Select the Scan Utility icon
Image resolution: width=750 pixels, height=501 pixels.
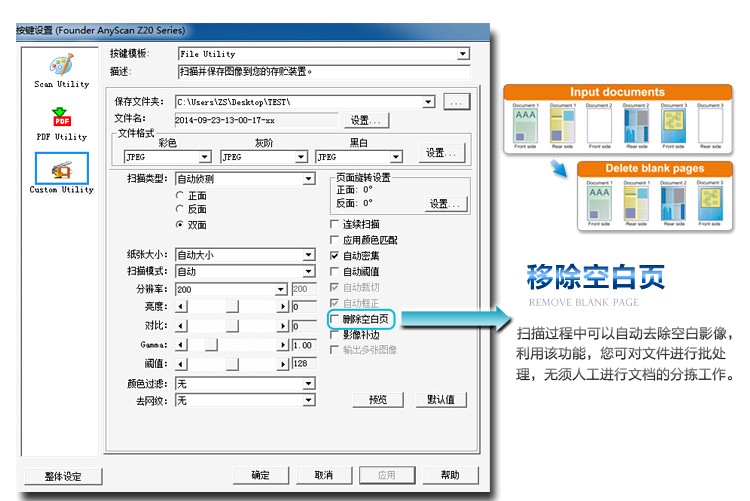[x=62, y=65]
